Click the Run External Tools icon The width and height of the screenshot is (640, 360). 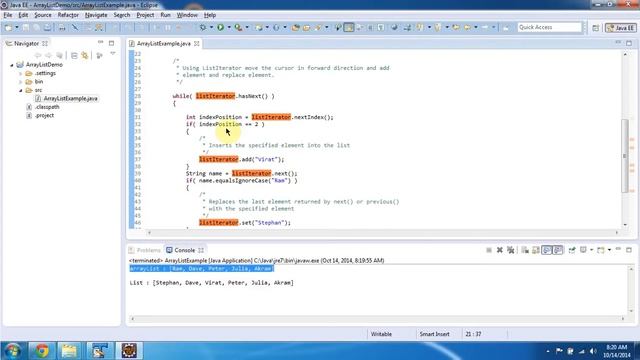coord(238,27)
